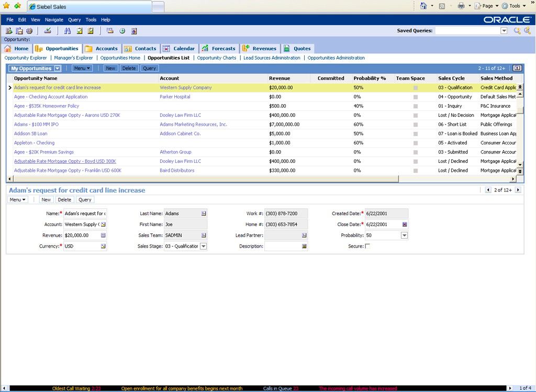Click the last toolbar icon right of the clock

(134, 31)
